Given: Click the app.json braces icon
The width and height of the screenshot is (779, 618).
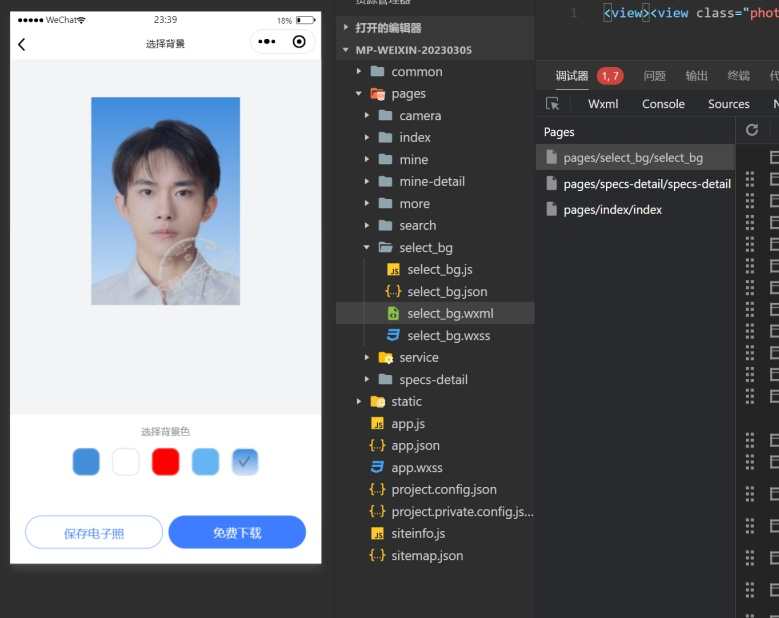Looking at the screenshot, I should (378, 446).
